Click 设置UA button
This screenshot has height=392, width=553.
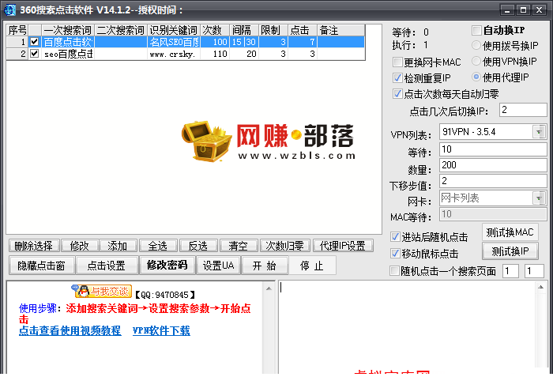coord(218,266)
